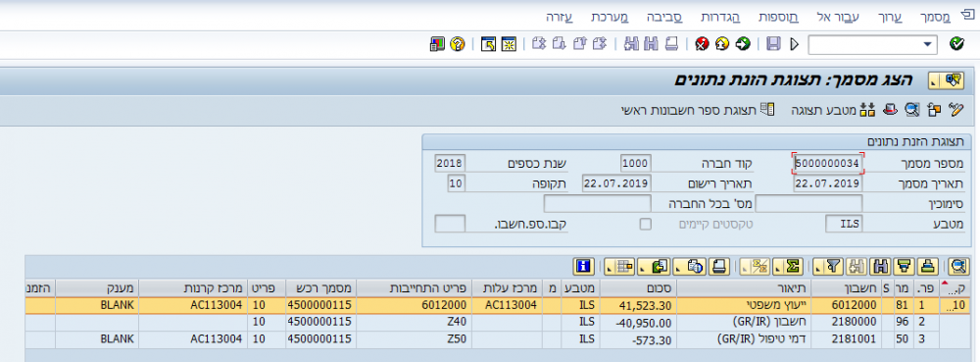
Task: Click the blue Information icon in ALV toolbar
Action: [x=584, y=266]
